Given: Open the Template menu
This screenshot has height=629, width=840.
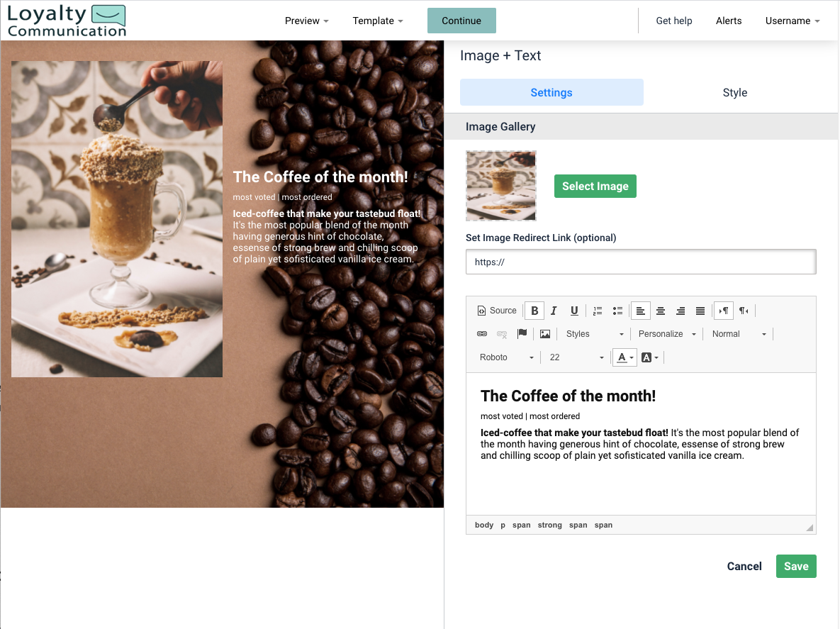Looking at the screenshot, I should coord(376,21).
